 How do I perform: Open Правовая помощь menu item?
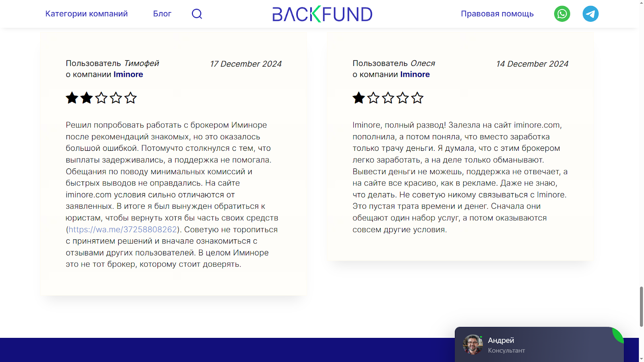click(497, 14)
